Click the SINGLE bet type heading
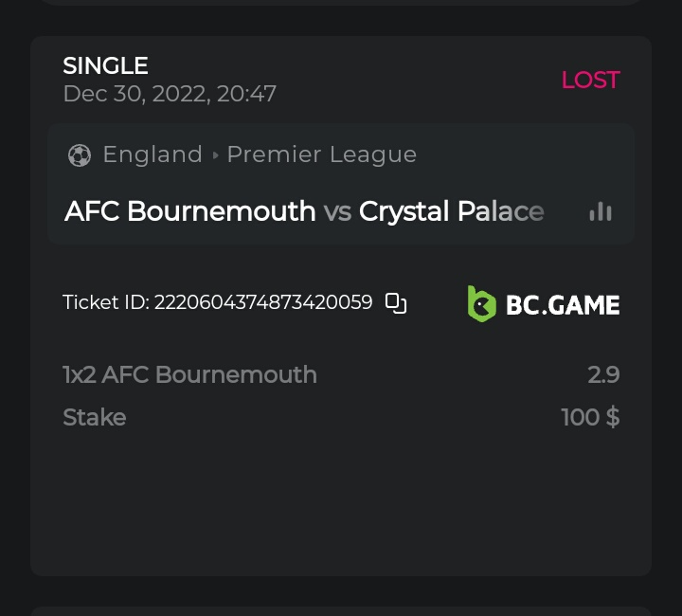Screen dimensions: 682x616 pos(105,65)
